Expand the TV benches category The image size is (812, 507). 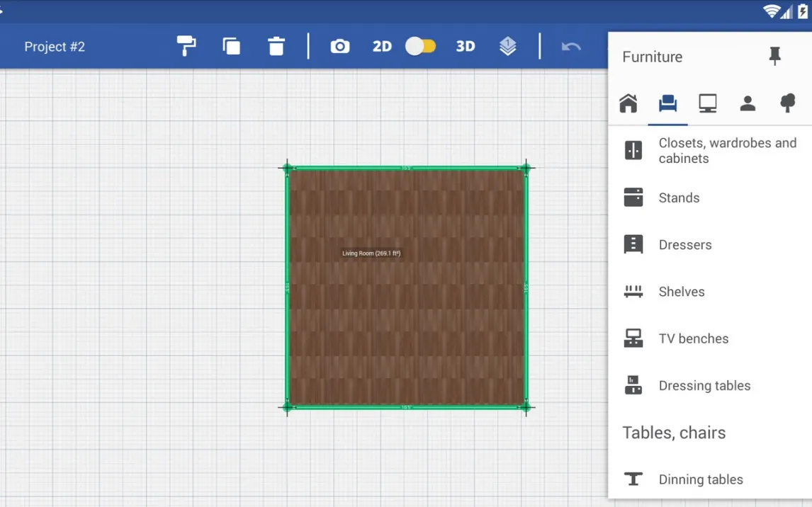point(693,338)
